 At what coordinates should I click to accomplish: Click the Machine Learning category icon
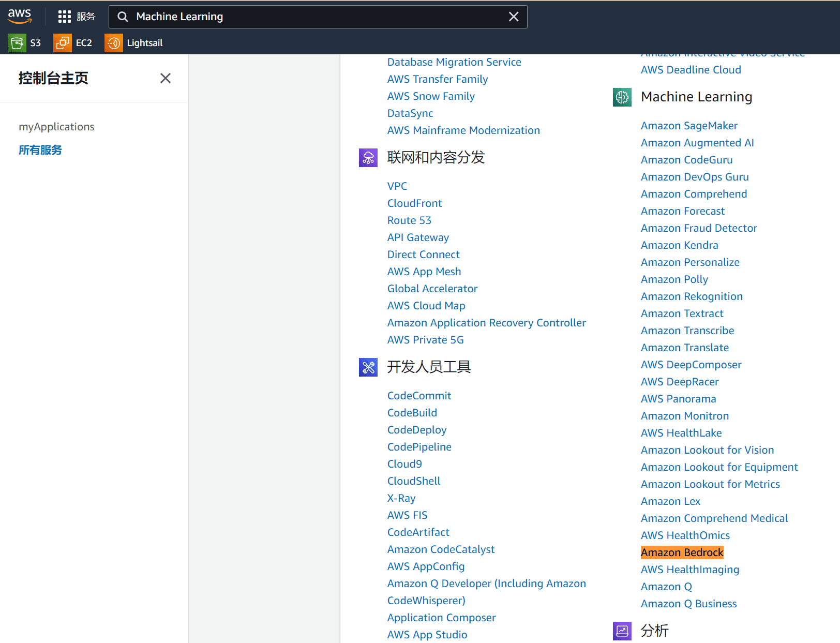[x=622, y=97]
